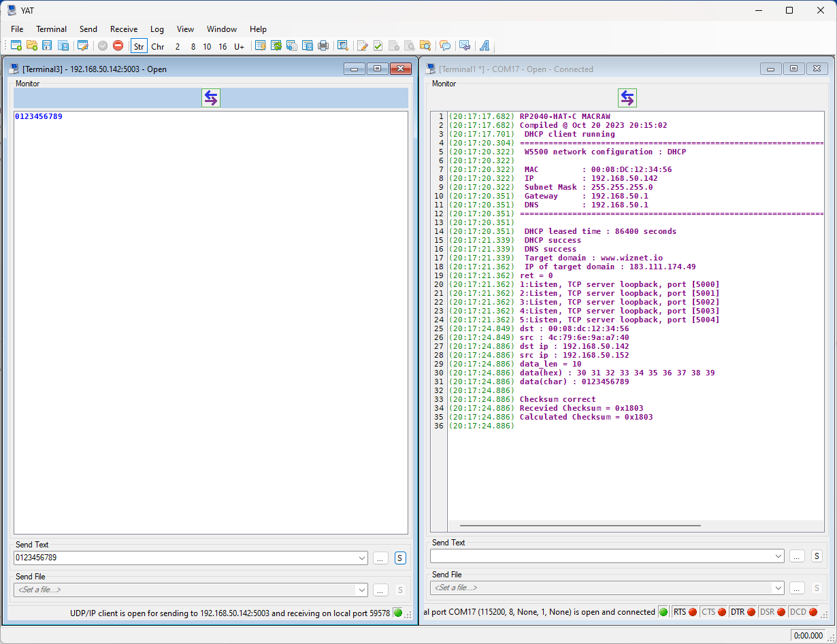Select the Str radix toggle
The image size is (837, 644).
(x=139, y=46)
